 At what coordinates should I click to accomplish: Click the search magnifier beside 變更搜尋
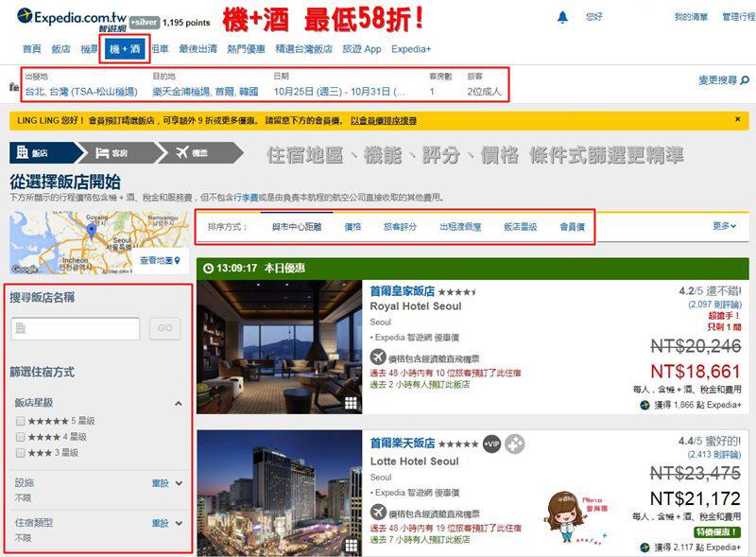pyautogui.click(x=745, y=80)
